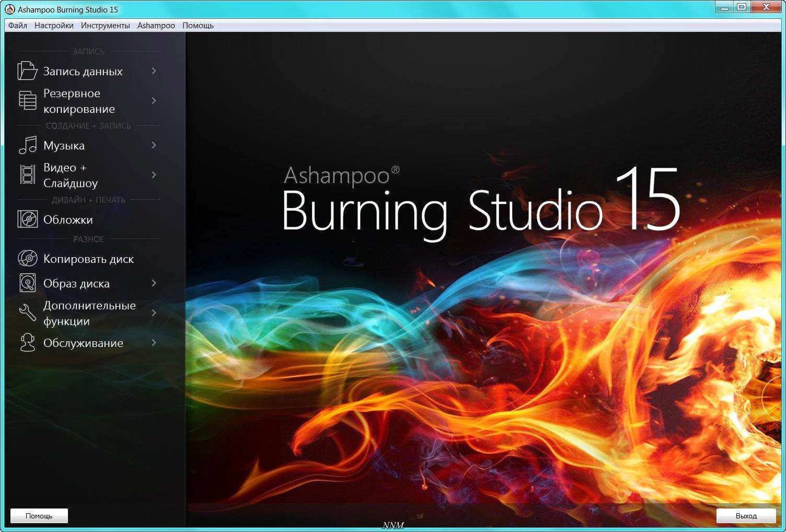Select the Видео + Слайдшоу entry
Screen dimensions: 786x532
coord(88,175)
